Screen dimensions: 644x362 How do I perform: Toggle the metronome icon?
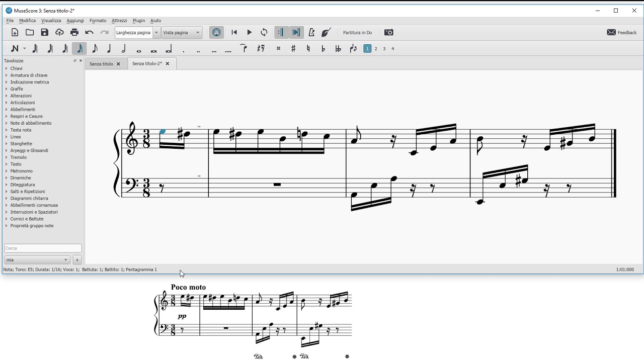point(311,32)
